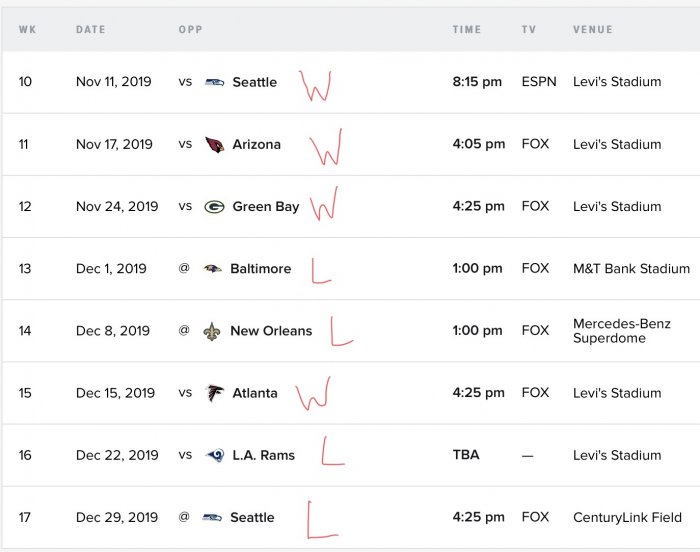Click the New Orleans Saints fleur-de-lis logo

212,331
